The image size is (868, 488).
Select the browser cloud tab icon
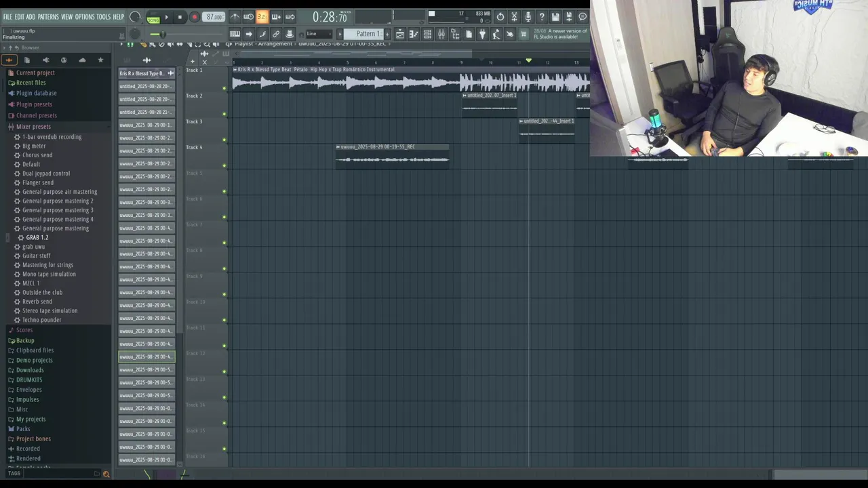82,60
